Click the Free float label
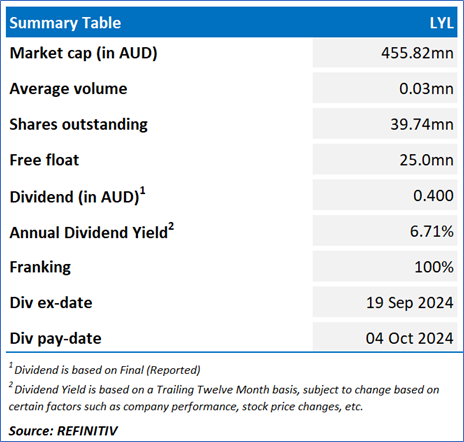The image size is (464, 442). [44, 160]
